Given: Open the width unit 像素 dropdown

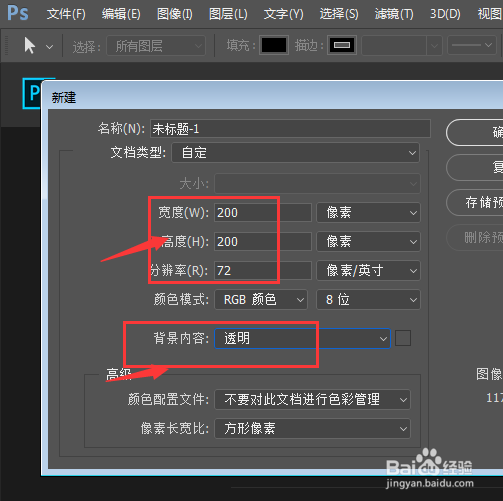Looking at the screenshot, I should 368,212.
